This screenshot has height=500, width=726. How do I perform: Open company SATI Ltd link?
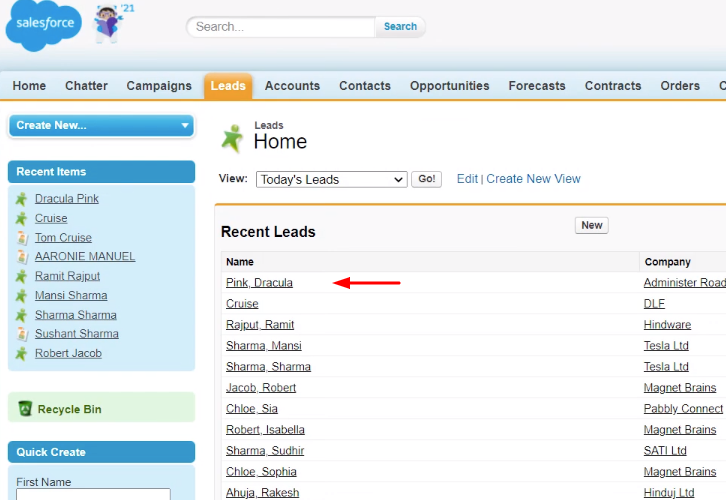point(665,450)
